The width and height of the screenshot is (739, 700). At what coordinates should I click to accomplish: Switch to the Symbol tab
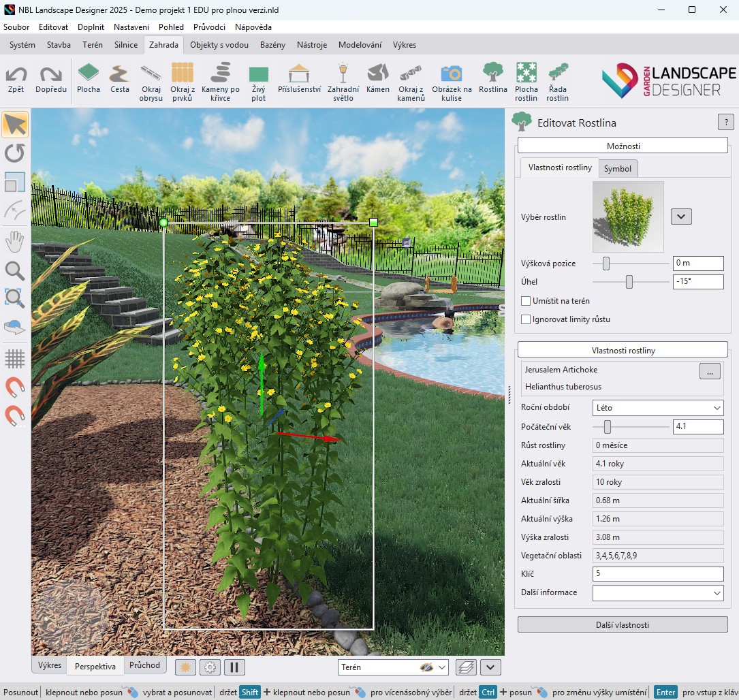(617, 169)
